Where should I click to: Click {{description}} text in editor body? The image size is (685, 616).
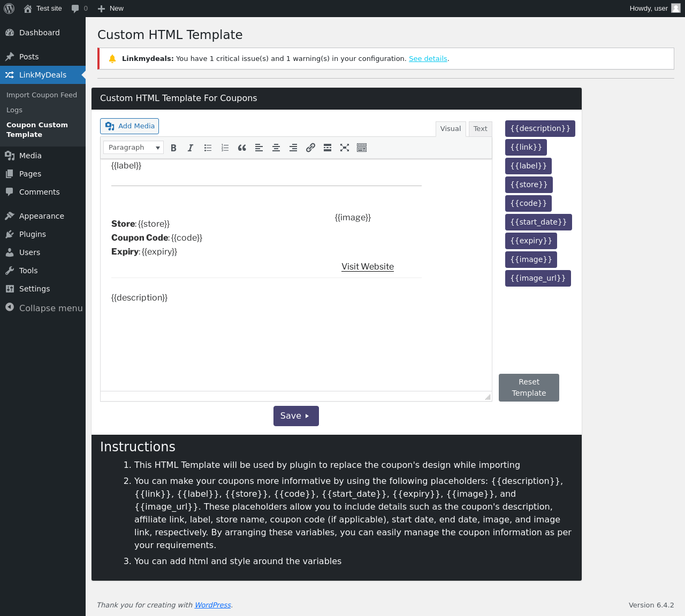139,298
